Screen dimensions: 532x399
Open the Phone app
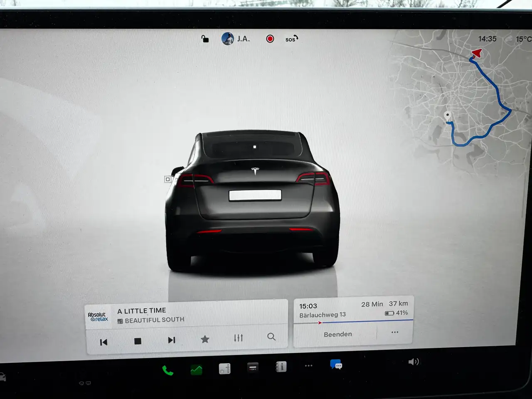coord(167,370)
